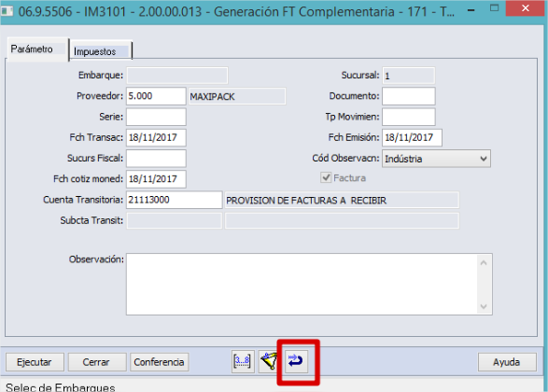This screenshot has width=548, height=392.
Task: Click the MAXIPACK provider name field
Action: [x=236, y=96]
